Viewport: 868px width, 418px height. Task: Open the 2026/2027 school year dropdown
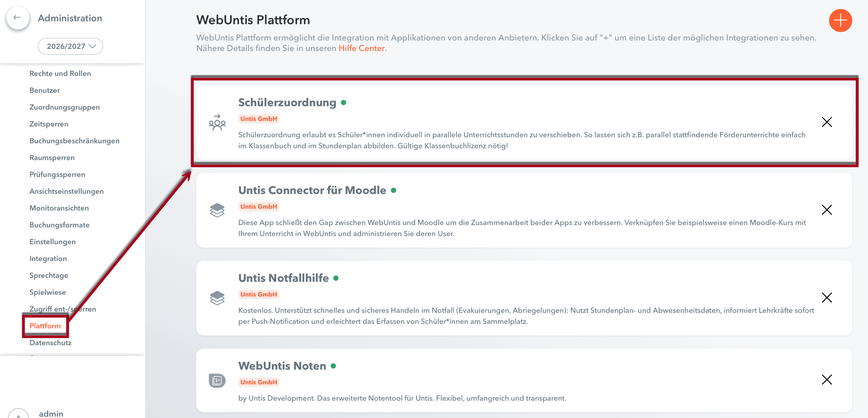[70, 46]
